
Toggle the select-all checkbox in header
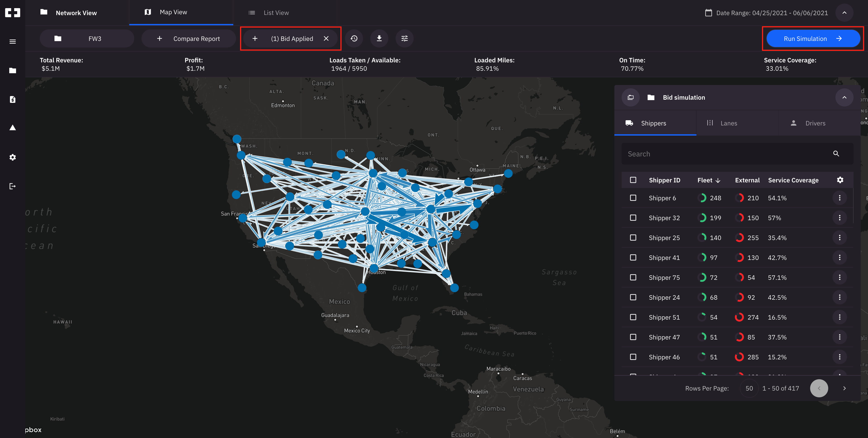point(633,180)
